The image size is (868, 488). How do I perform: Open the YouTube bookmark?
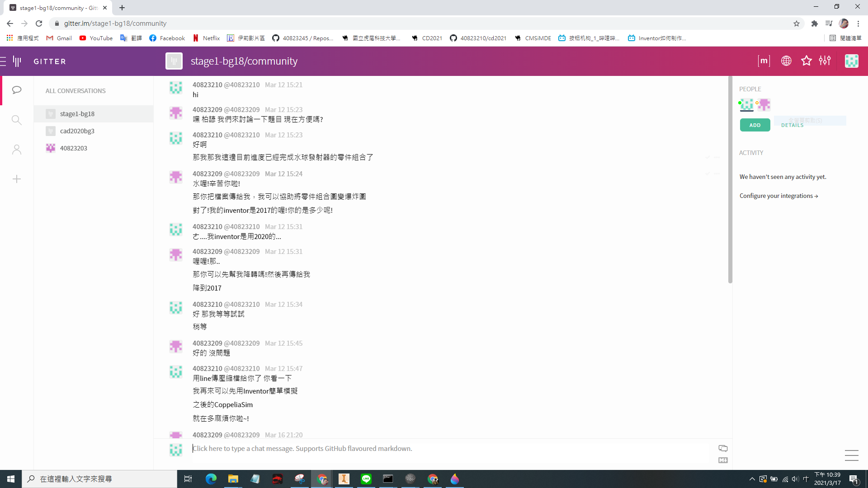96,38
